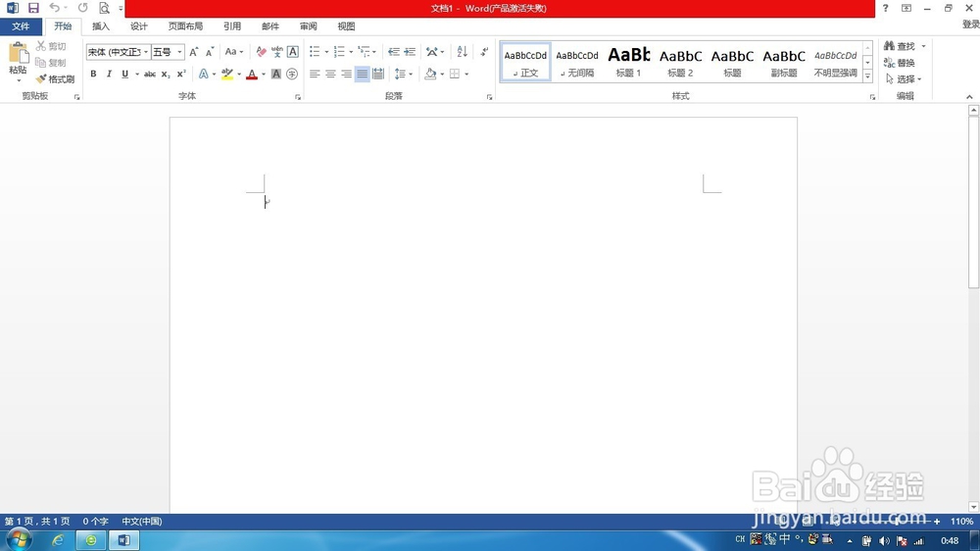Image resolution: width=980 pixels, height=551 pixels.
Task: Decrease font size with shrink font icon
Action: [210, 52]
